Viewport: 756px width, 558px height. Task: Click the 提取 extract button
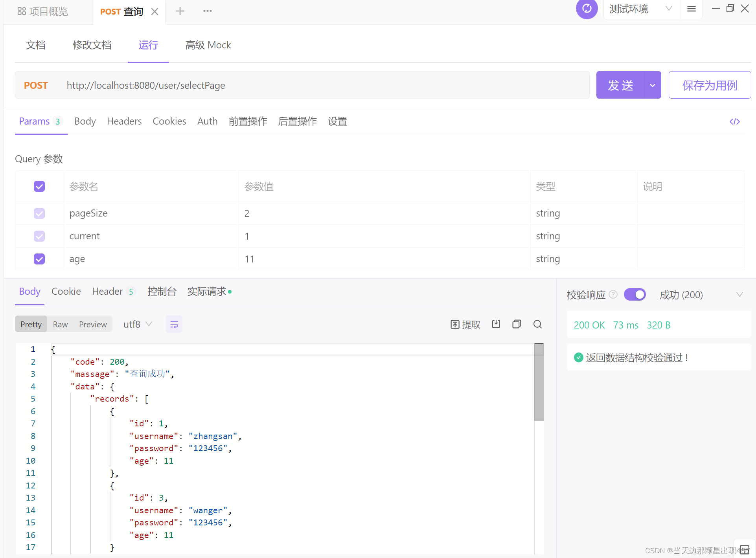coord(465,324)
